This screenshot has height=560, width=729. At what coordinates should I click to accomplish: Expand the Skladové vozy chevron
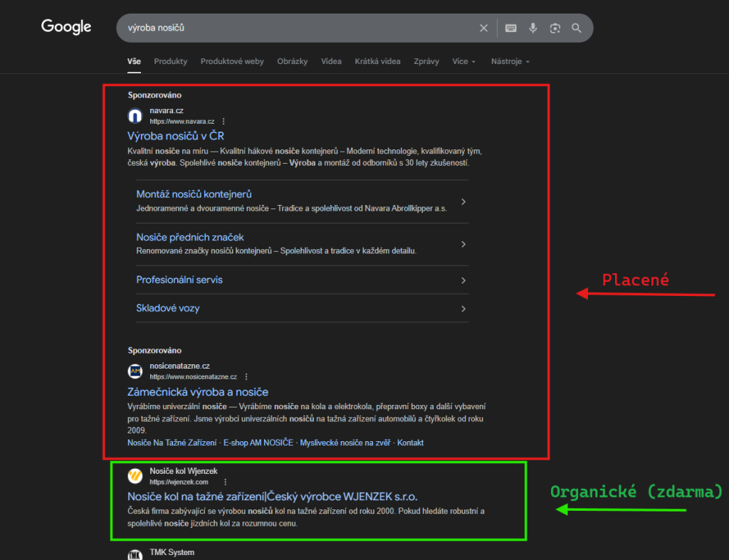tap(463, 309)
